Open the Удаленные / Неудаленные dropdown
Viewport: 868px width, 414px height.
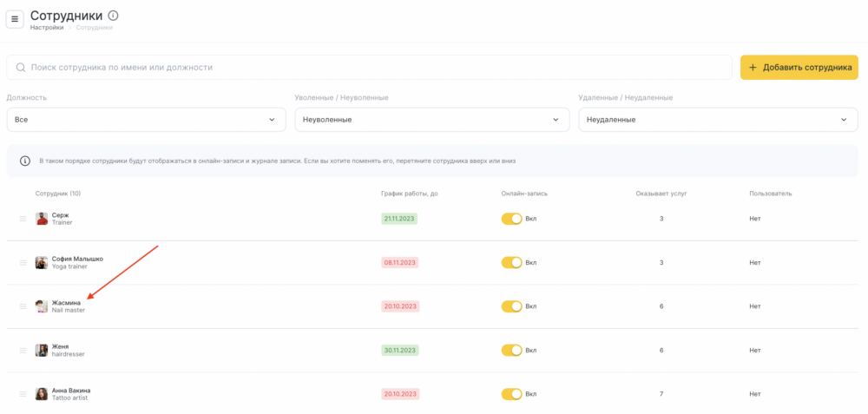718,120
